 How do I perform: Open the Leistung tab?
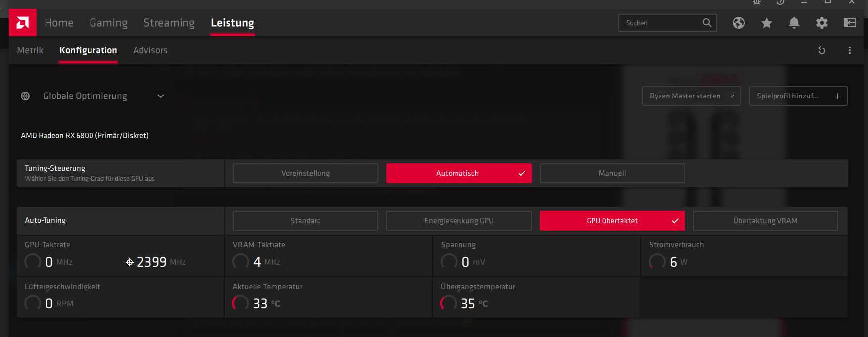tap(232, 23)
